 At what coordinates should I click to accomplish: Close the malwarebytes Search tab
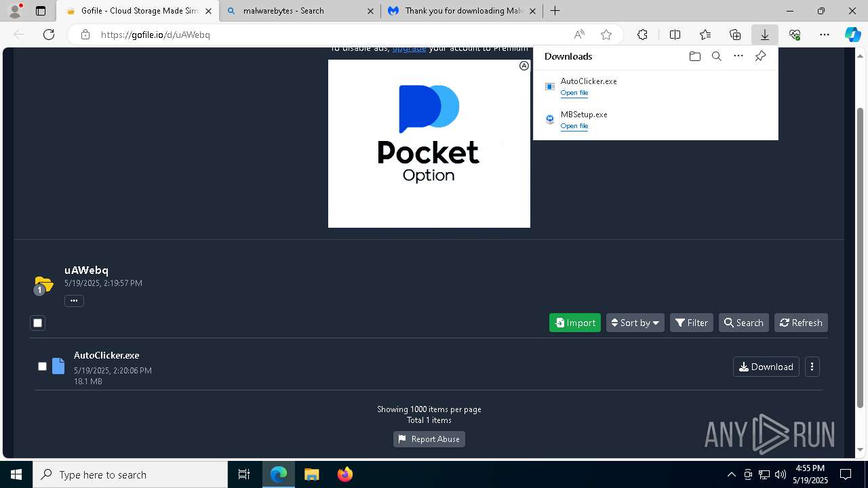click(370, 11)
